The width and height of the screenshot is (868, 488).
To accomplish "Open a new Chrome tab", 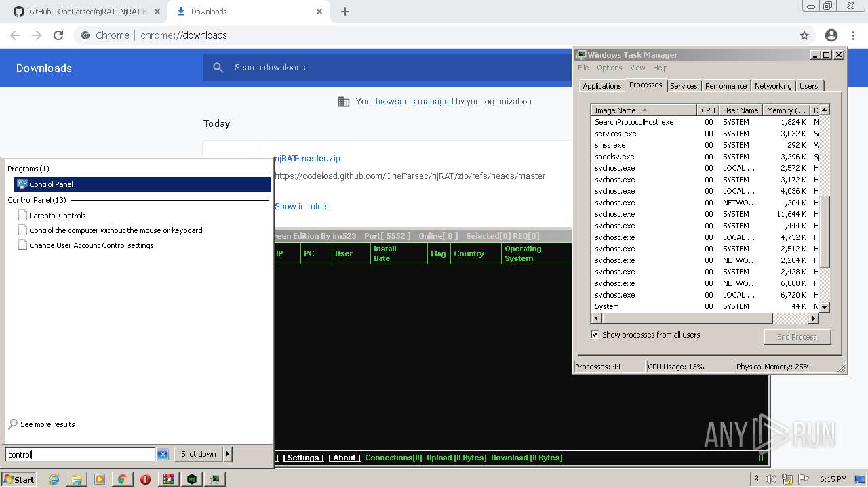I will pyautogui.click(x=345, y=12).
